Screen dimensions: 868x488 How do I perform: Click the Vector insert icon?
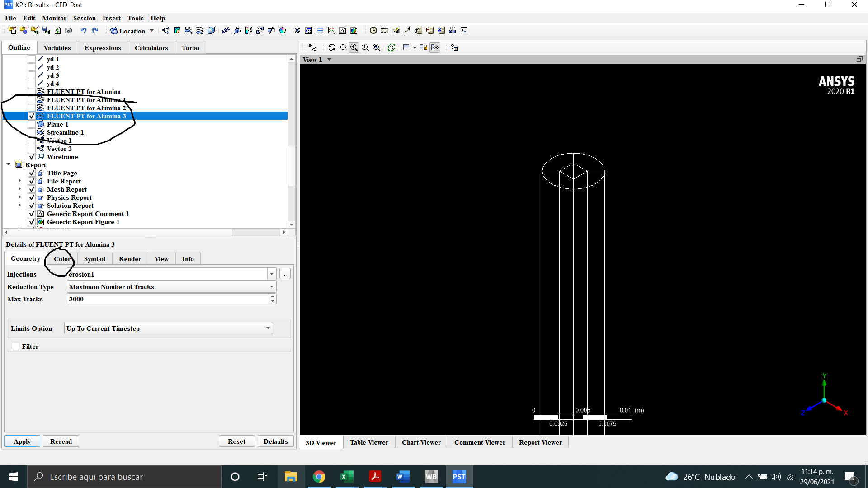[x=166, y=31]
